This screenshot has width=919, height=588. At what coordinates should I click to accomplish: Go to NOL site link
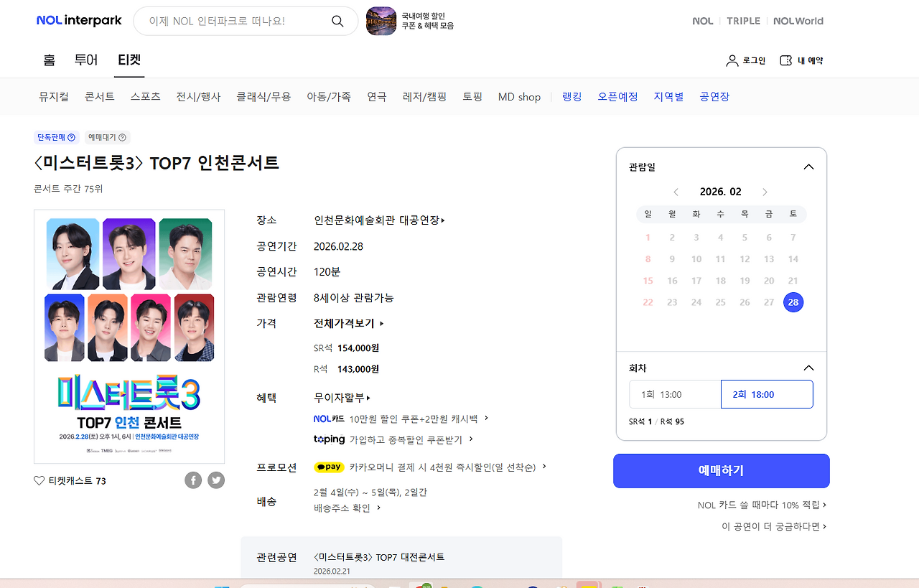[703, 21]
